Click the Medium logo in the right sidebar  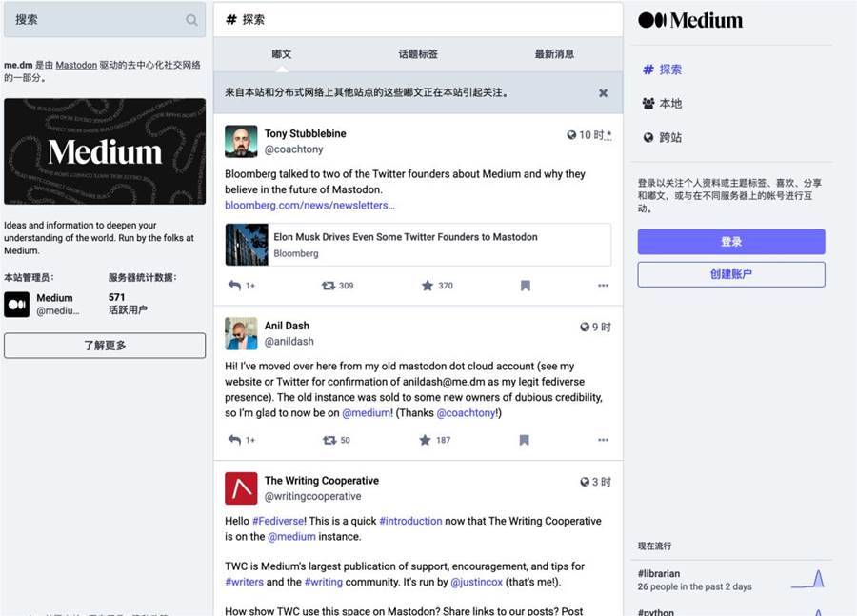[690, 20]
